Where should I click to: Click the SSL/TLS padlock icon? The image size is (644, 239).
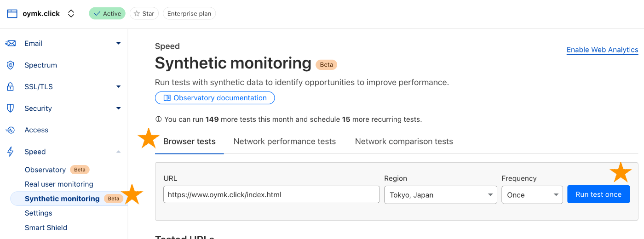(10, 87)
